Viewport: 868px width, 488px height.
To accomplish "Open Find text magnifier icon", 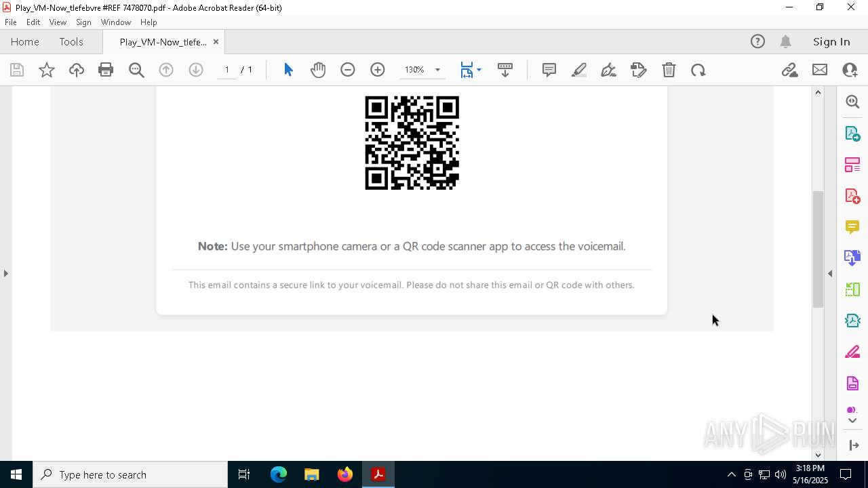I will tap(136, 70).
